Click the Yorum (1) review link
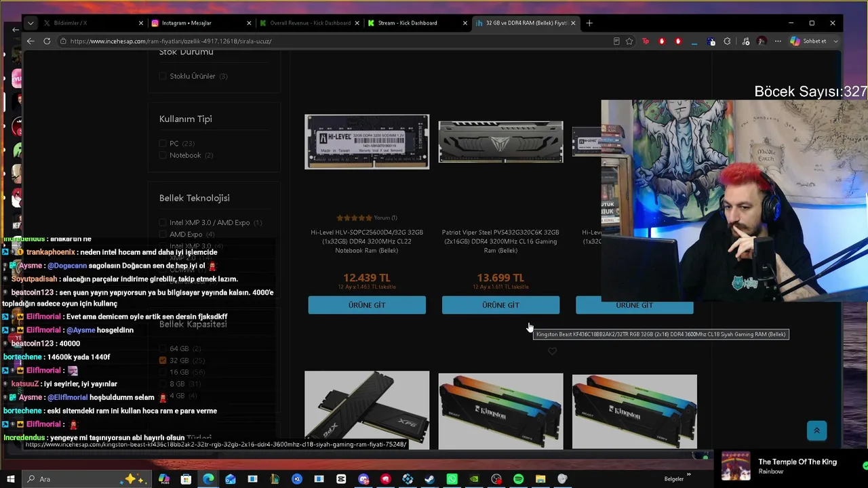Screen dimensions: 868x488 385,218
